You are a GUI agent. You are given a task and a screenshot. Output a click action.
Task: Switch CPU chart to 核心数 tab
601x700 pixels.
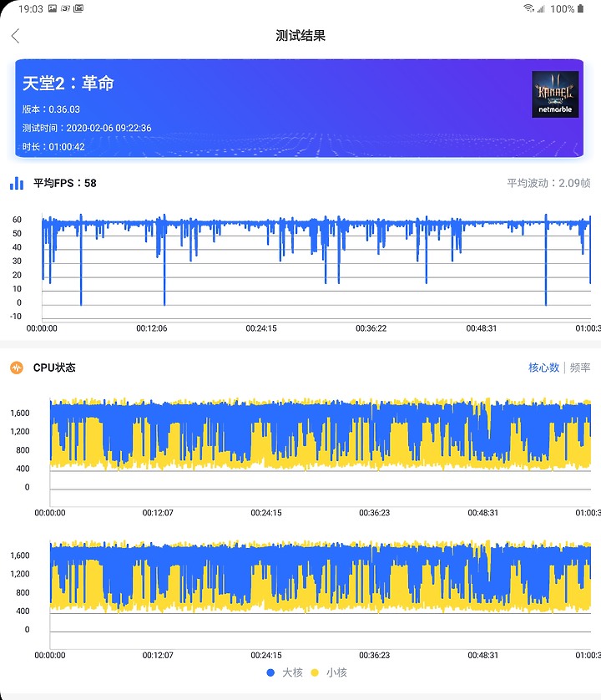tap(543, 368)
